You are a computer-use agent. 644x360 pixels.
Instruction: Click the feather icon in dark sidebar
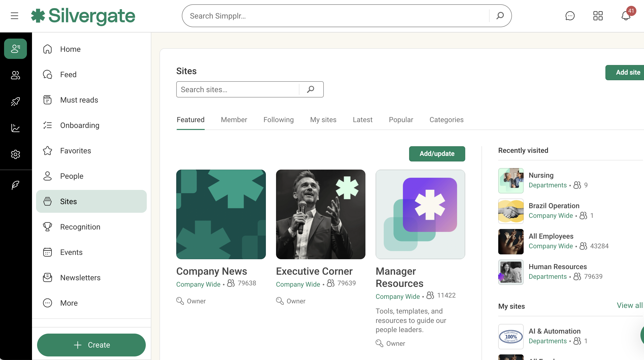pyautogui.click(x=15, y=185)
